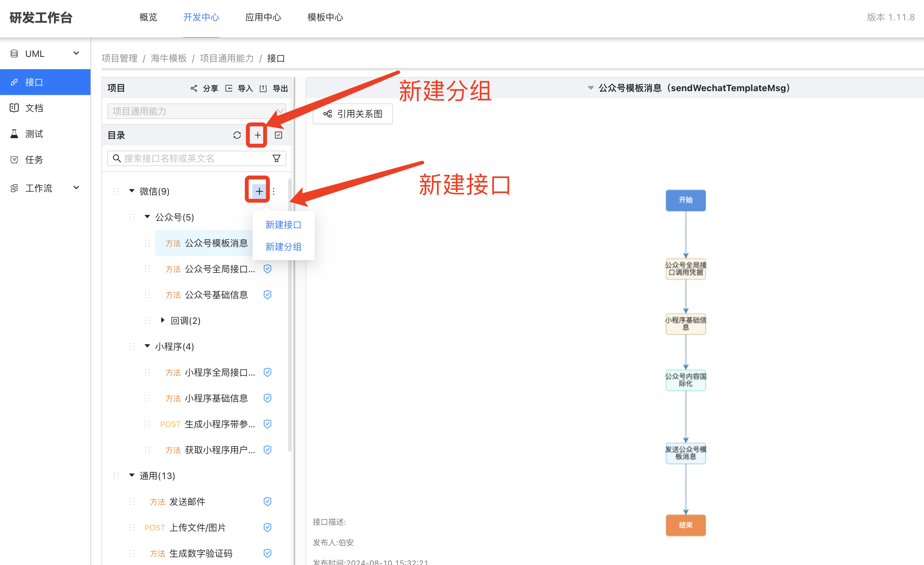
Task: Click the 引用关系图 button
Action: coord(352,114)
